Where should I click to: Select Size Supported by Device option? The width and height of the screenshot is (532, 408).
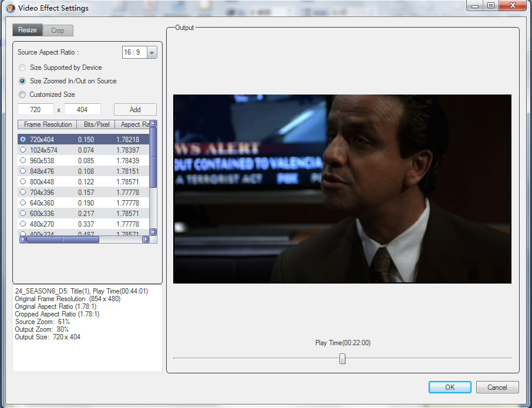(22, 68)
